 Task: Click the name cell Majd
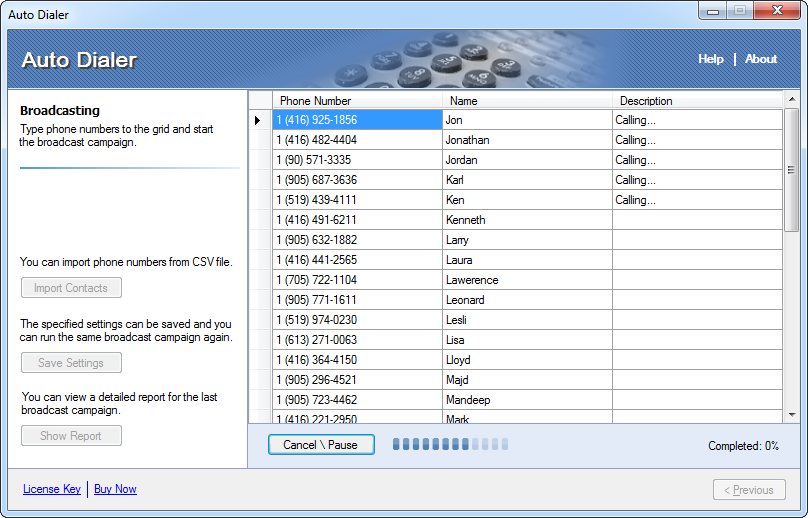(x=527, y=380)
